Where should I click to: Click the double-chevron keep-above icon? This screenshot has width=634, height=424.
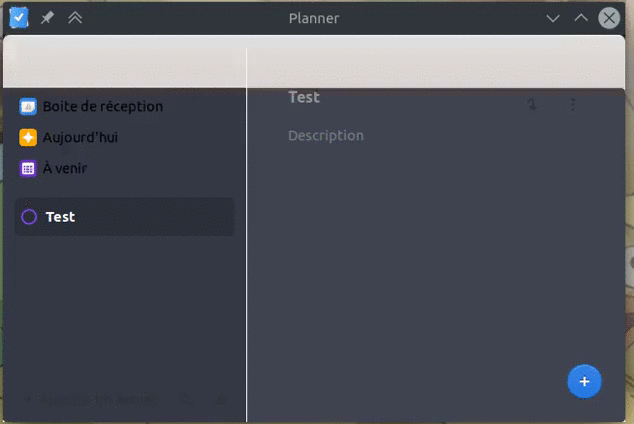[x=75, y=18]
